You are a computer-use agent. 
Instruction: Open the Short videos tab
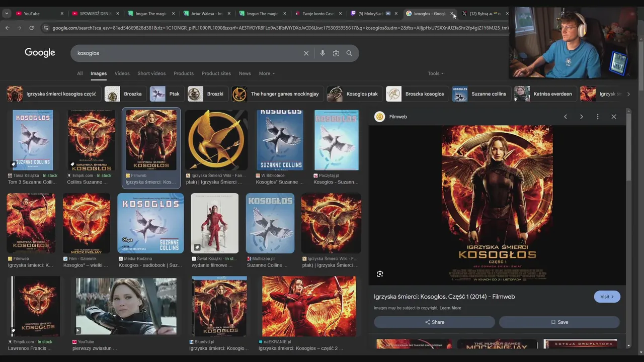151,73
